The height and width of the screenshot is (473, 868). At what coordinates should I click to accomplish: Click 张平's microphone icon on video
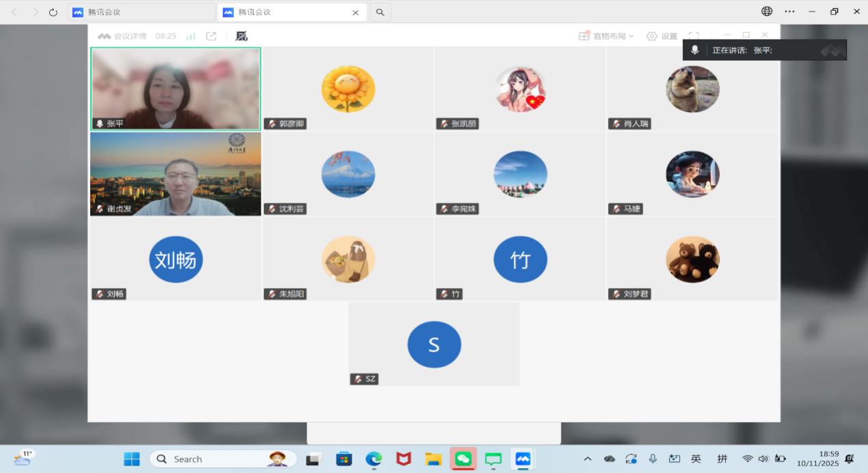100,124
